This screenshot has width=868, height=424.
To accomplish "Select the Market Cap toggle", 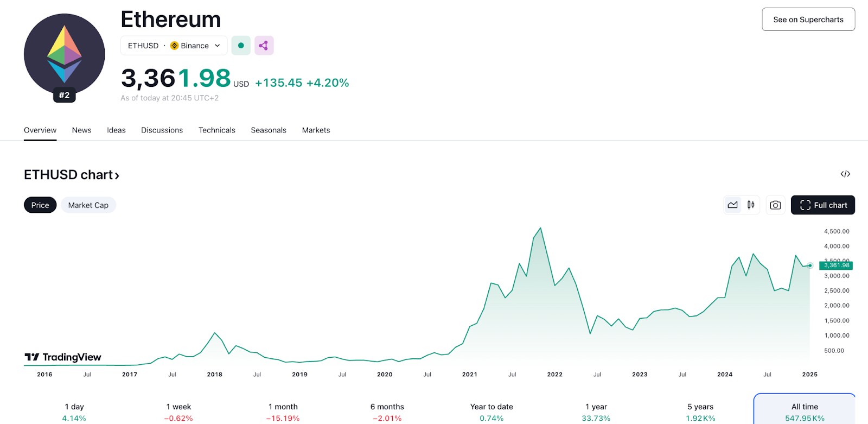I will (x=88, y=205).
